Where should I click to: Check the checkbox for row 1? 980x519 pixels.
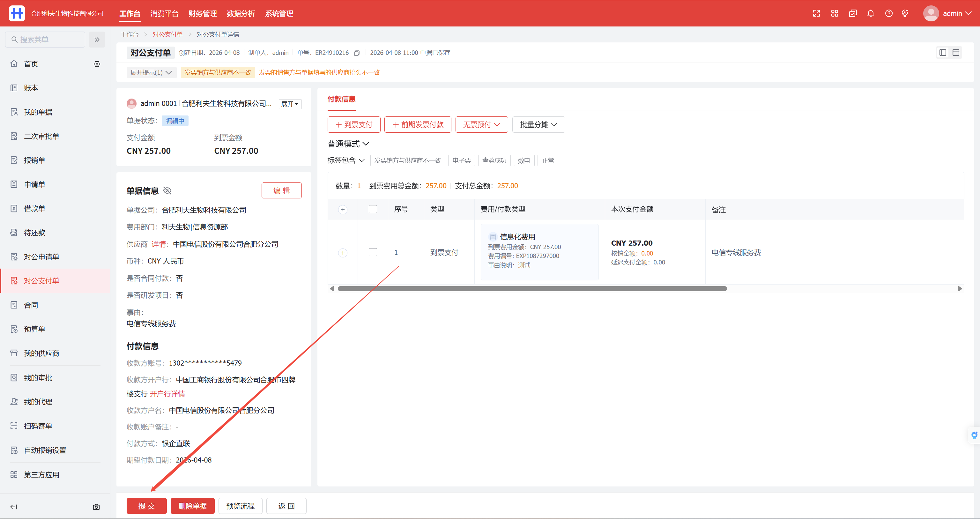(x=373, y=252)
